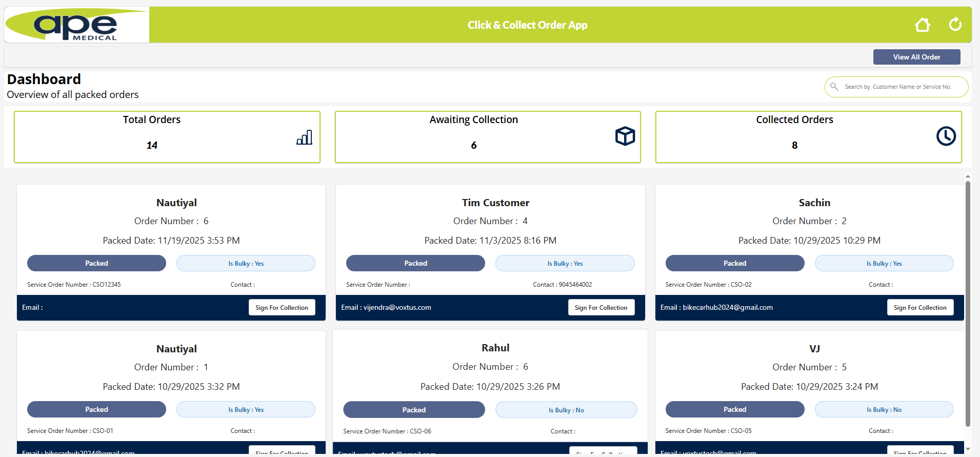Click Is Bulky: No badge on VJ card
Image resolution: width=980 pixels, height=457 pixels.
pyautogui.click(x=884, y=409)
